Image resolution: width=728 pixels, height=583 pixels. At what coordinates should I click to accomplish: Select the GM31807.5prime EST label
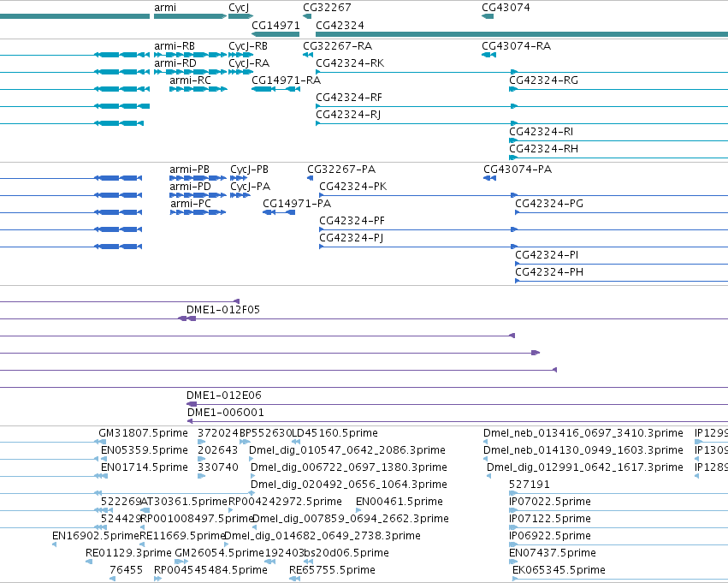pyautogui.click(x=143, y=433)
